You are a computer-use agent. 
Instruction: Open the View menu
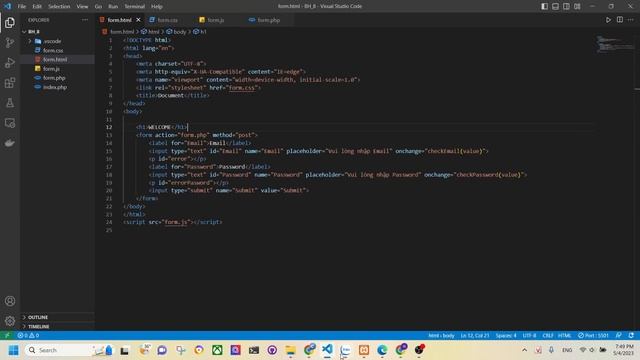tap(82, 6)
